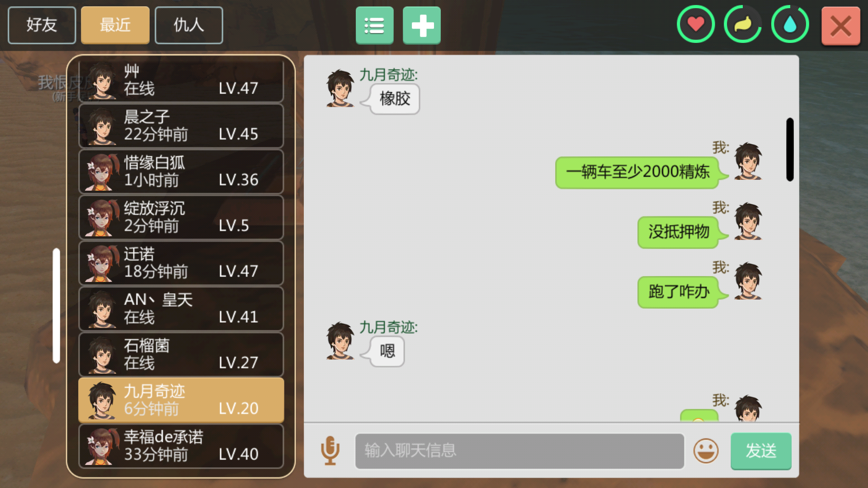Open chat with 晨之子
Image resolution: width=868 pixels, height=488 pixels.
point(181,126)
